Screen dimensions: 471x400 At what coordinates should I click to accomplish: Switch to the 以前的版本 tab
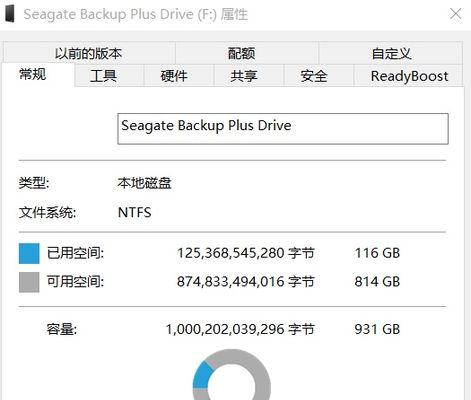pos(89,53)
